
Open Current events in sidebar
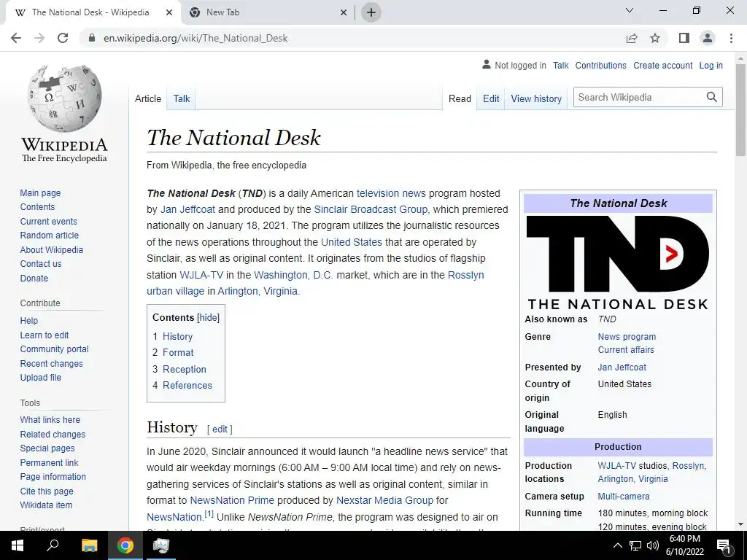click(x=48, y=222)
